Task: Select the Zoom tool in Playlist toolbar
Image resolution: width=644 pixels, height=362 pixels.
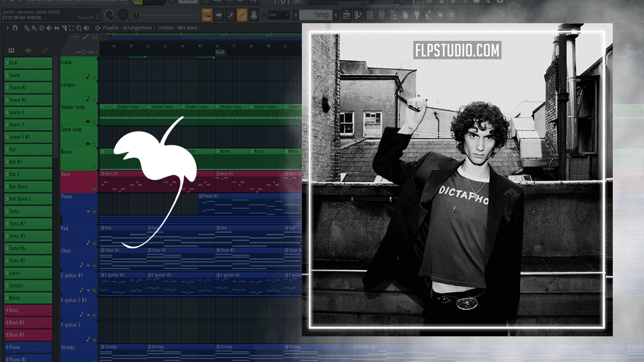Action: click(x=79, y=28)
